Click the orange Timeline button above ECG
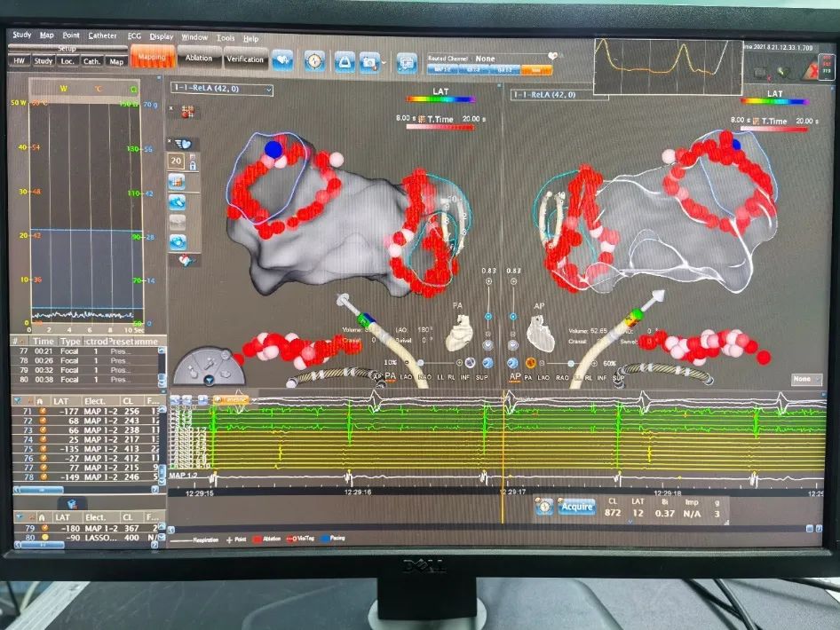Viewport: 840px width, 630px height. click(x=231, y=400)
